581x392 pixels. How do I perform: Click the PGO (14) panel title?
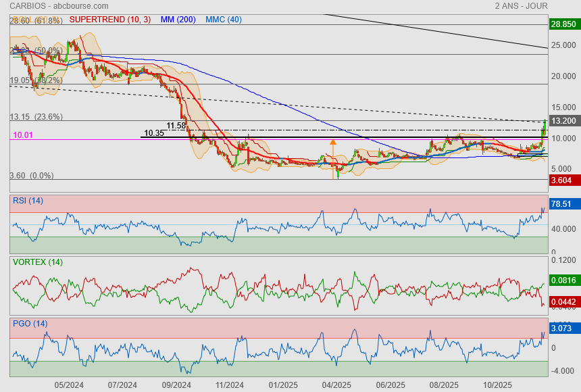tap(30, 324)
